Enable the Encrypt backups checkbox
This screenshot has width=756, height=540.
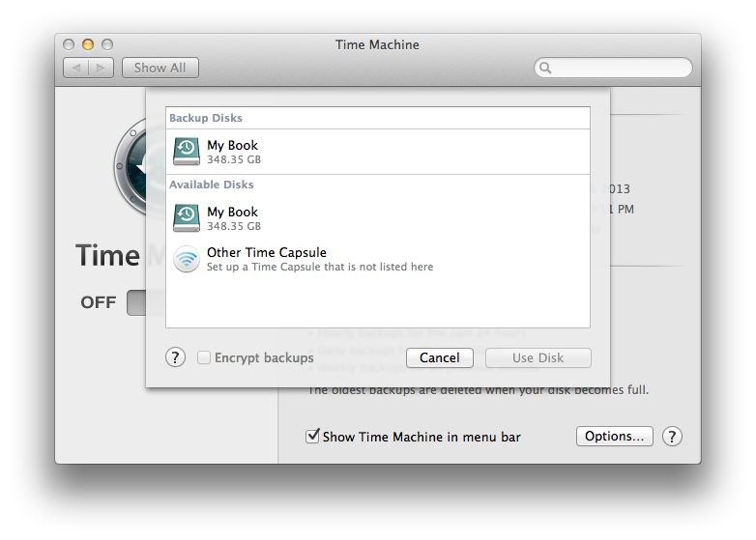click(x=203, y=357)
